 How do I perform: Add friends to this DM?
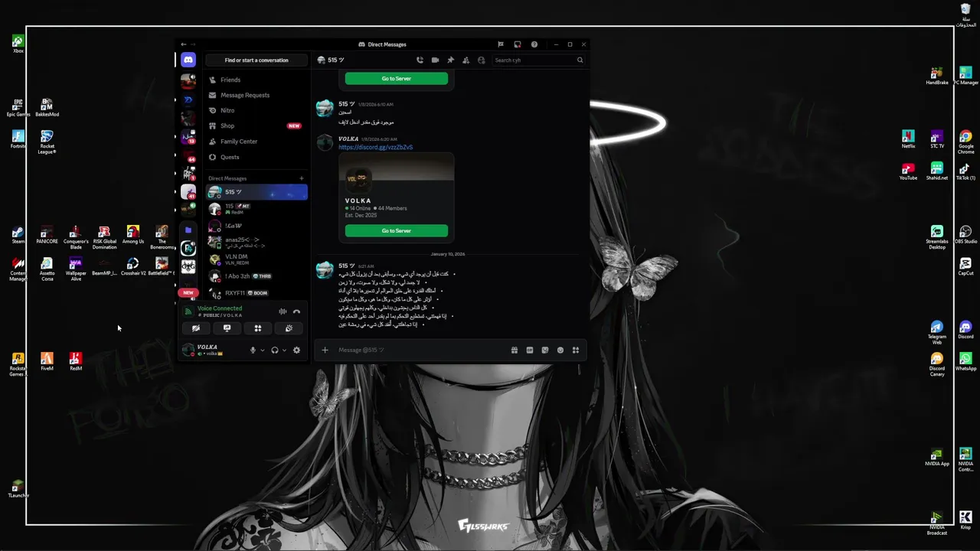pos(465,60)
